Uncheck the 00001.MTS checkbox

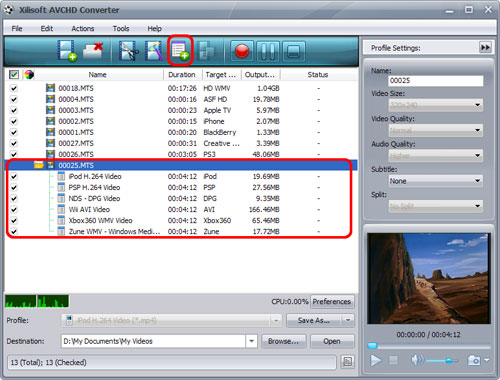click(x=14, y=132)
